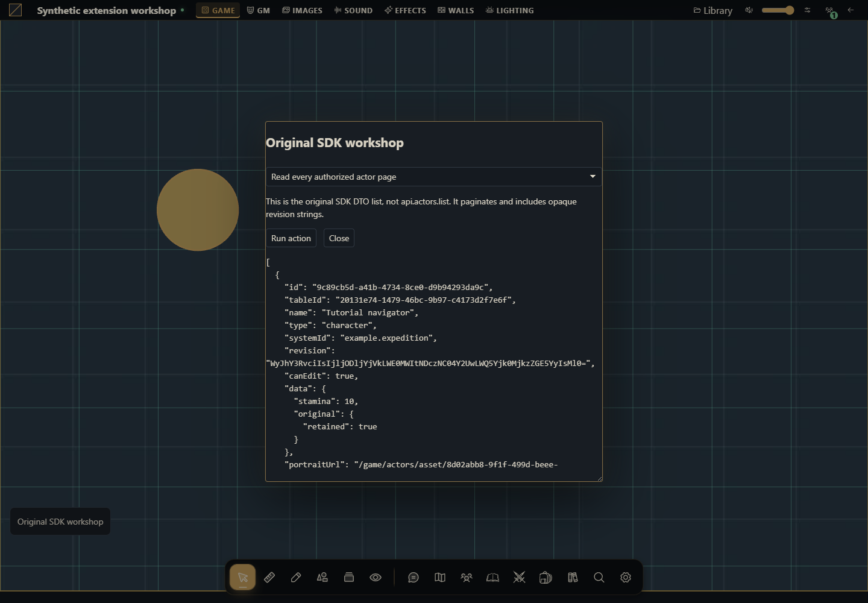Open the gear settings icon
The height and width of the screenshot is (603, 868).
click(x=626, y=578)
